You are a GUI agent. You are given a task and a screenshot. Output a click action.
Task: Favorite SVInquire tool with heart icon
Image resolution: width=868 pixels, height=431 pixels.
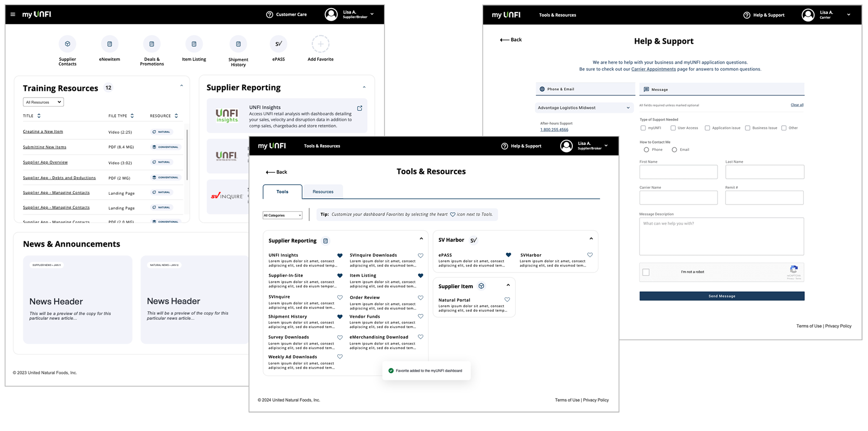tap(340, 297)
